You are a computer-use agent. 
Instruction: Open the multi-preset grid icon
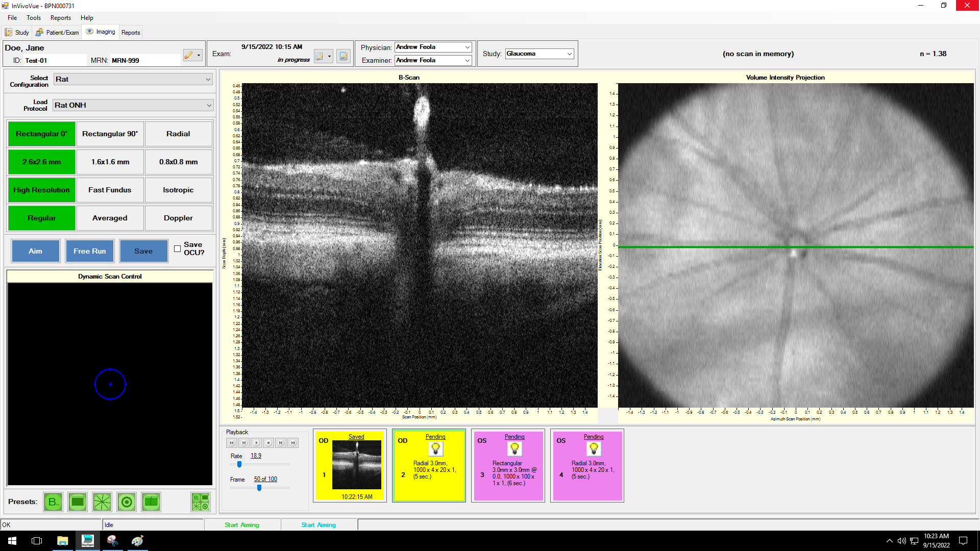point(201,502)
